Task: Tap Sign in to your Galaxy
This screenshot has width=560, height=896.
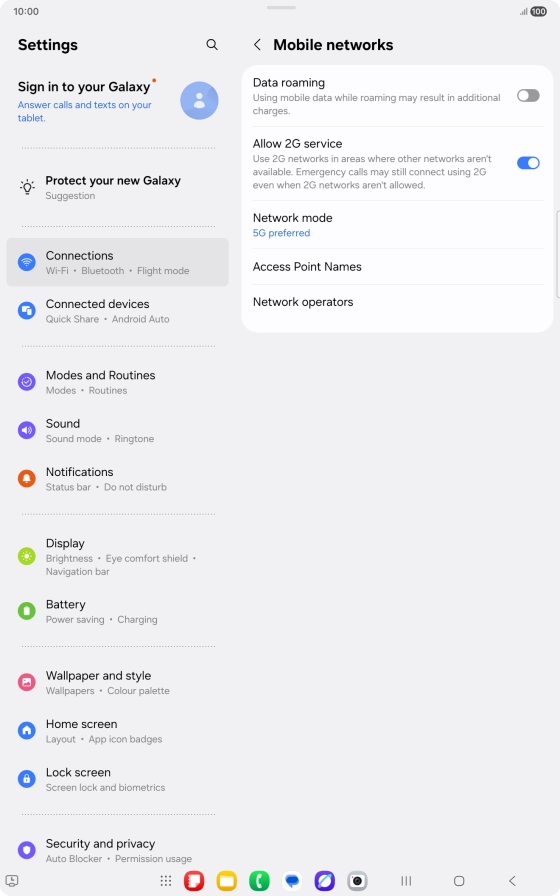Action: (84, 87)
